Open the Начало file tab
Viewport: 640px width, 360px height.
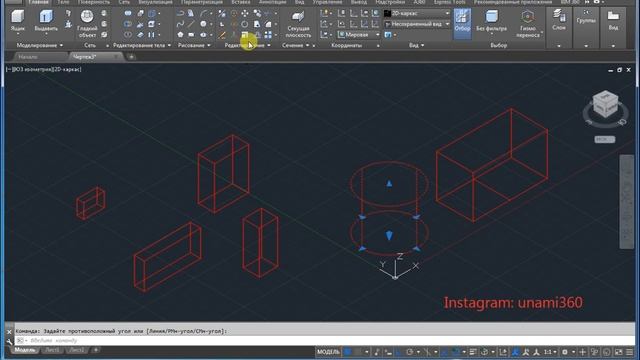28,57
